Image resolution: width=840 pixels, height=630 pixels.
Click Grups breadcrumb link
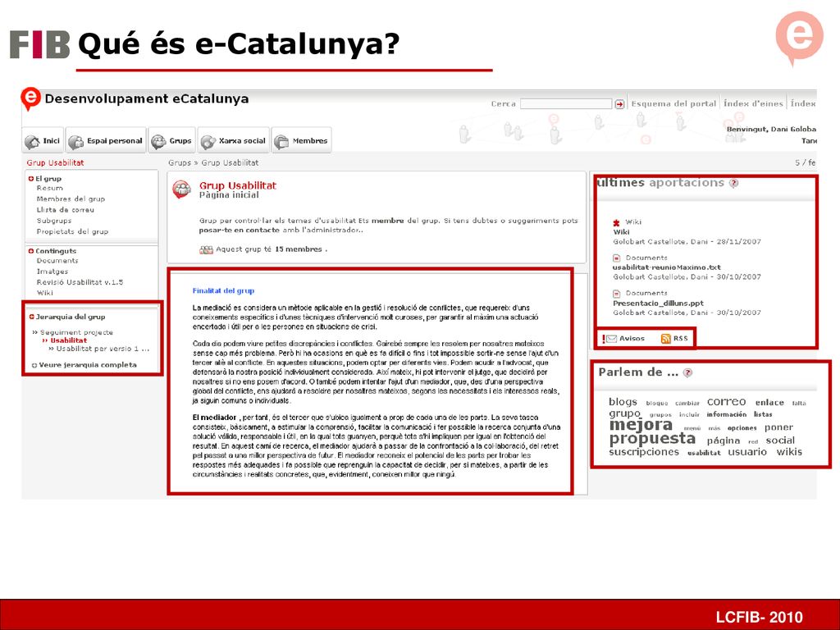click(180, 162)
